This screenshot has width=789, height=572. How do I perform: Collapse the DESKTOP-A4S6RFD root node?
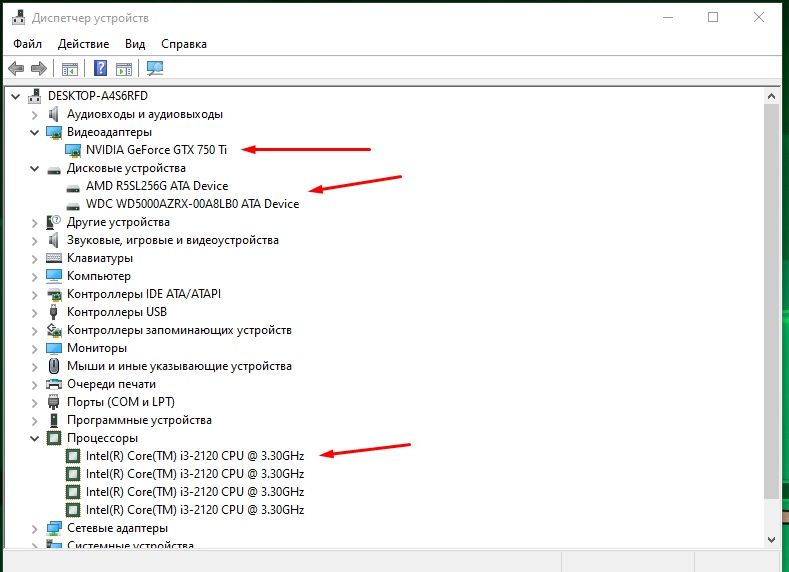(x=16, y=96)
